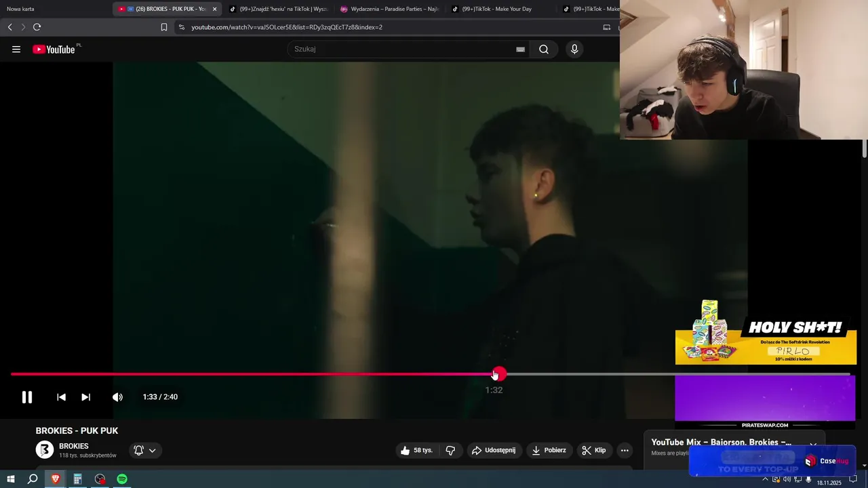Go back in browser history
This screenshot has height=488, width=868.
coord(9,27)
